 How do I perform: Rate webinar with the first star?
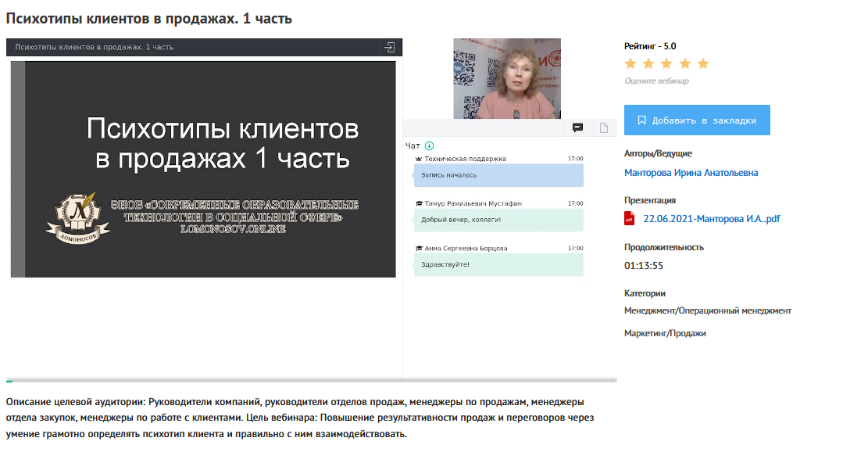tap(630, 63)
